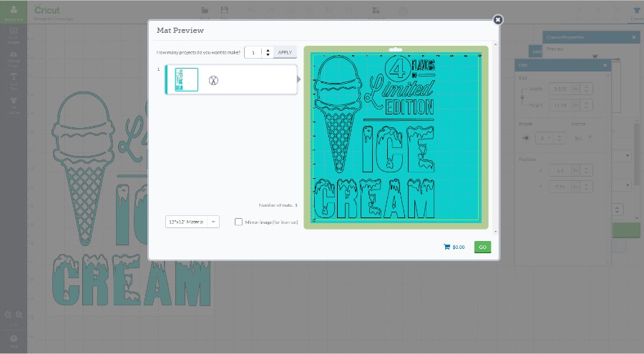Open the 12"x12" Material size dropdown
Viewport: 644px width, 354px height.
click(x=192, y=222)
